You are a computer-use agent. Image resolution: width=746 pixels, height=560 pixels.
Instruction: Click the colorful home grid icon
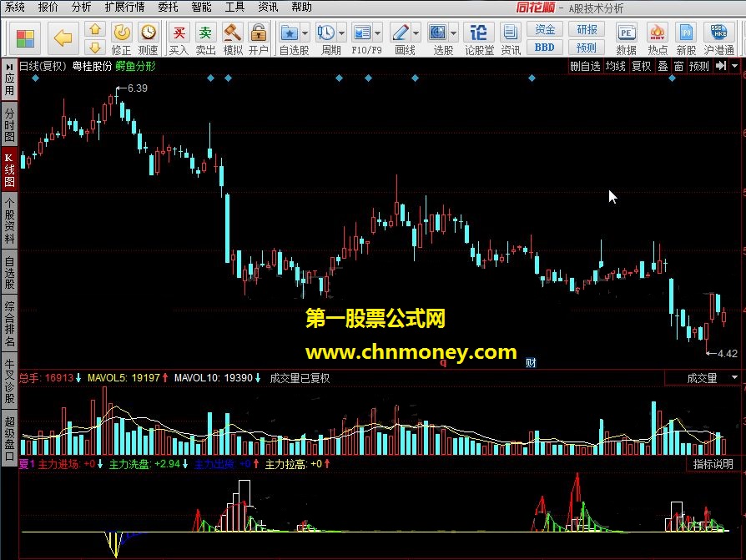click(25, 38)
